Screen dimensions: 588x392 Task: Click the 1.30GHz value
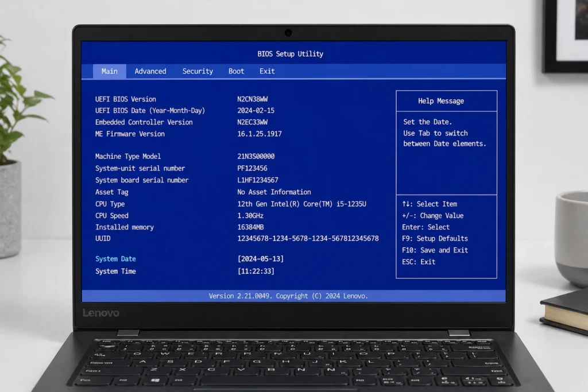(250, 216)
